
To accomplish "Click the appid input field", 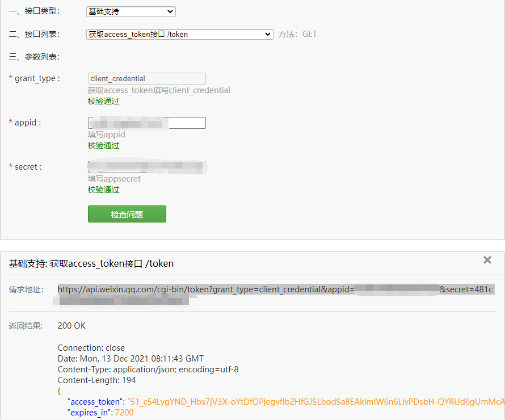I will click(147, 123).
